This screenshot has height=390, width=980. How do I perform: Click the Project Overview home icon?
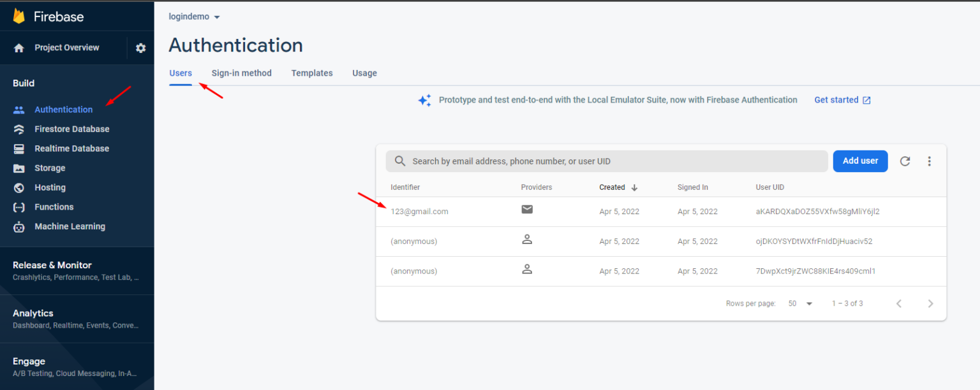(19, 48)
